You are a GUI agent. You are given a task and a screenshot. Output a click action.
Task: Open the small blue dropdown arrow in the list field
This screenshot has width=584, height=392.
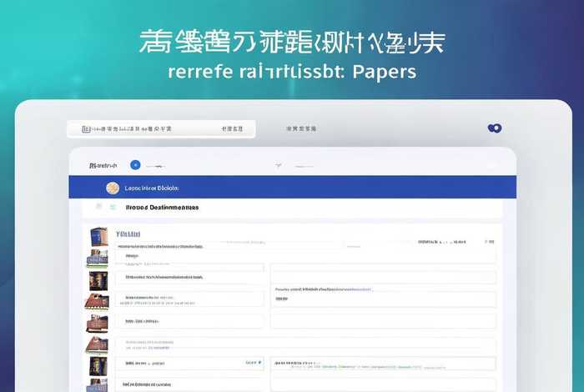(259, 362)
